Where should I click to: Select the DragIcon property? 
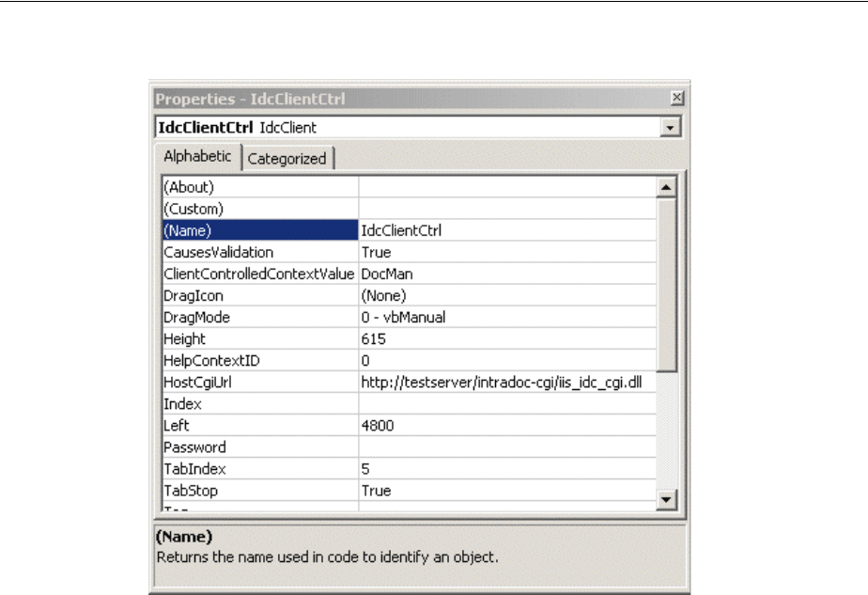(260, 295)
